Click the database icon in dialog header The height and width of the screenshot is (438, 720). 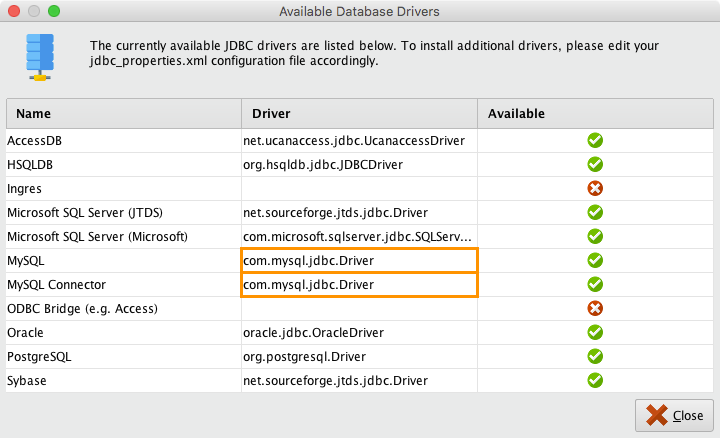(x=41, y=55)
